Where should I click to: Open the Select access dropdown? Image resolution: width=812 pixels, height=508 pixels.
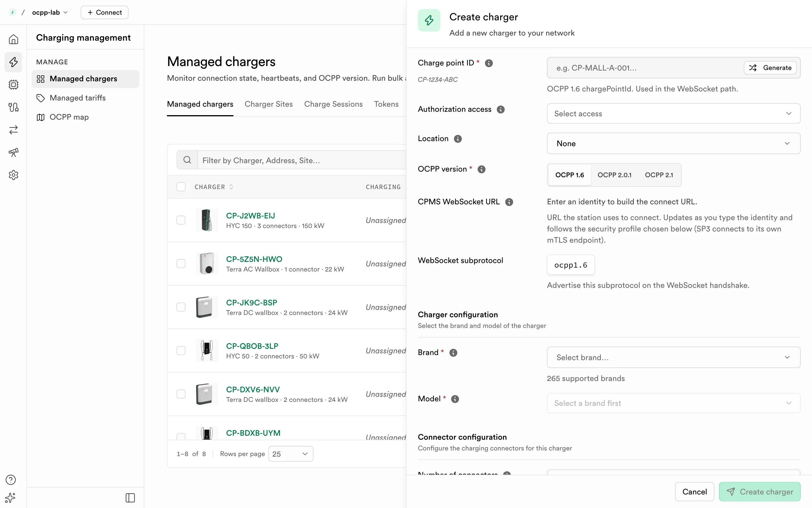click(673, 113)
